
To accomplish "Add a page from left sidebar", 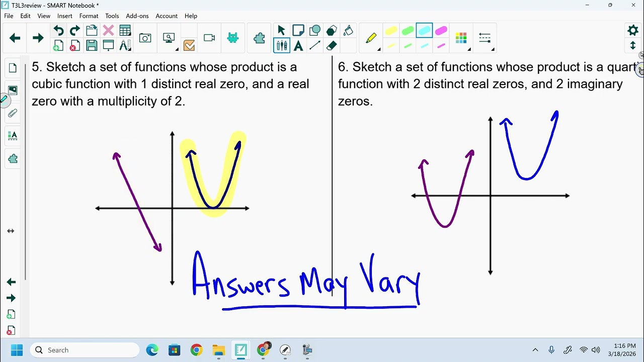I will point(11,315).
